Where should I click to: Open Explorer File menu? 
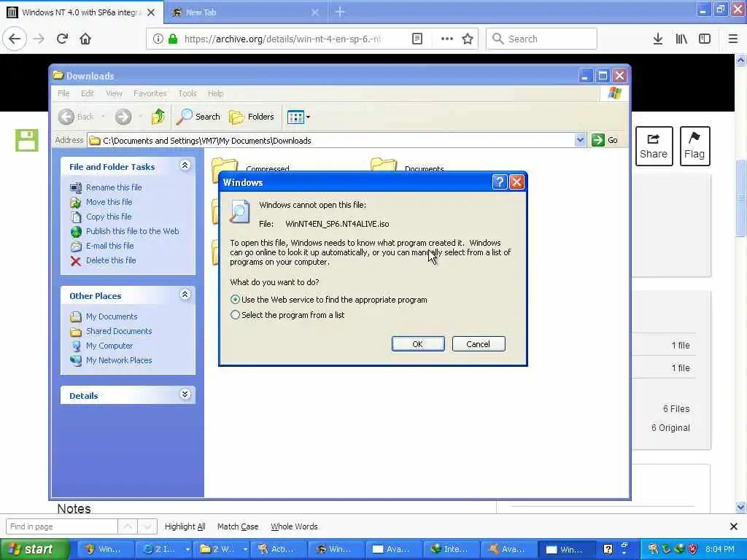63,93
